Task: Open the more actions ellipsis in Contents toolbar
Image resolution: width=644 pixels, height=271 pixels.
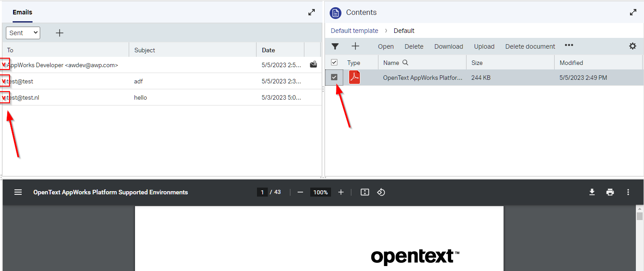Action: 569,46
